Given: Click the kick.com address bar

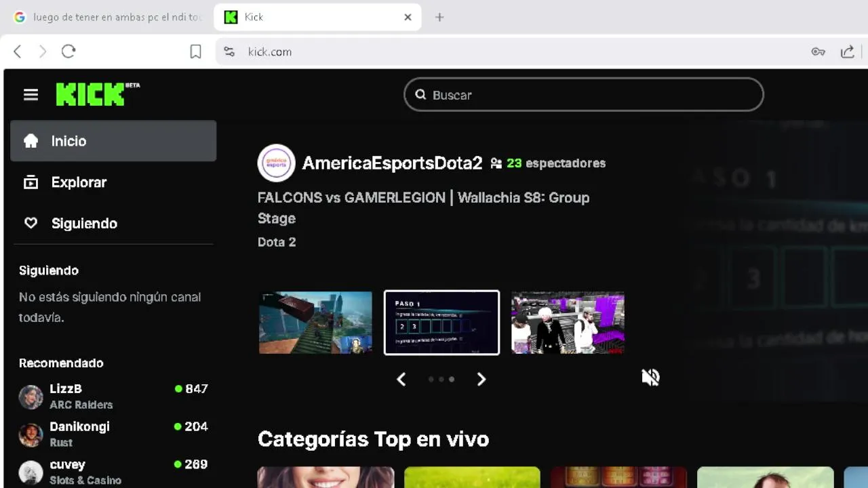Looking at the screenshot, I should (x=515, y=52).
